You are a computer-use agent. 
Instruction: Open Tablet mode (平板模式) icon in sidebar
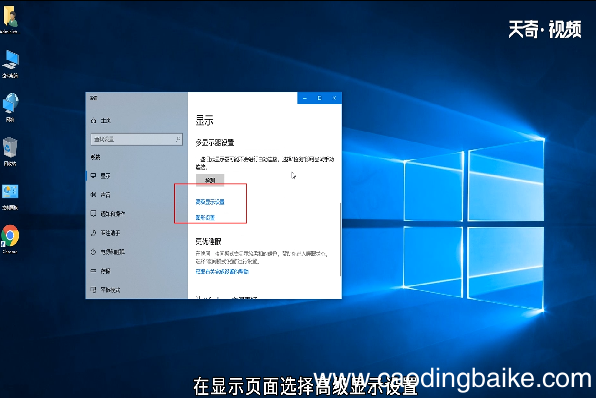click(94, 290)
